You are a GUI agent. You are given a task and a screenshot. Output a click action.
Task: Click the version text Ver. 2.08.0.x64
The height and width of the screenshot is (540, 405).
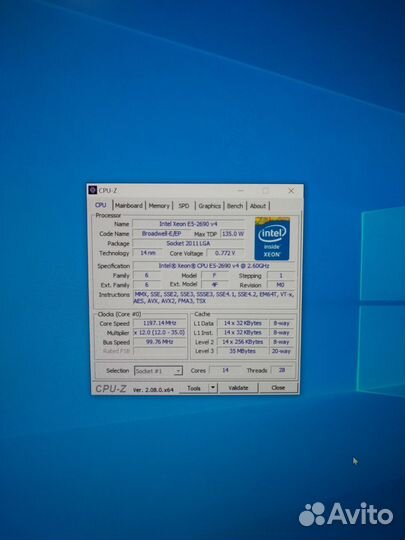pos(153,390)
